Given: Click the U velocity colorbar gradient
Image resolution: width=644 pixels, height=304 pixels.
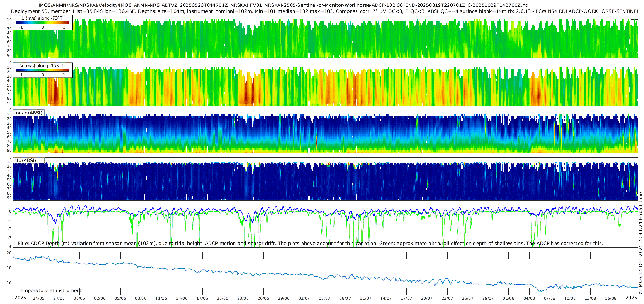Looking at the screenshot, I should point(43,23).
